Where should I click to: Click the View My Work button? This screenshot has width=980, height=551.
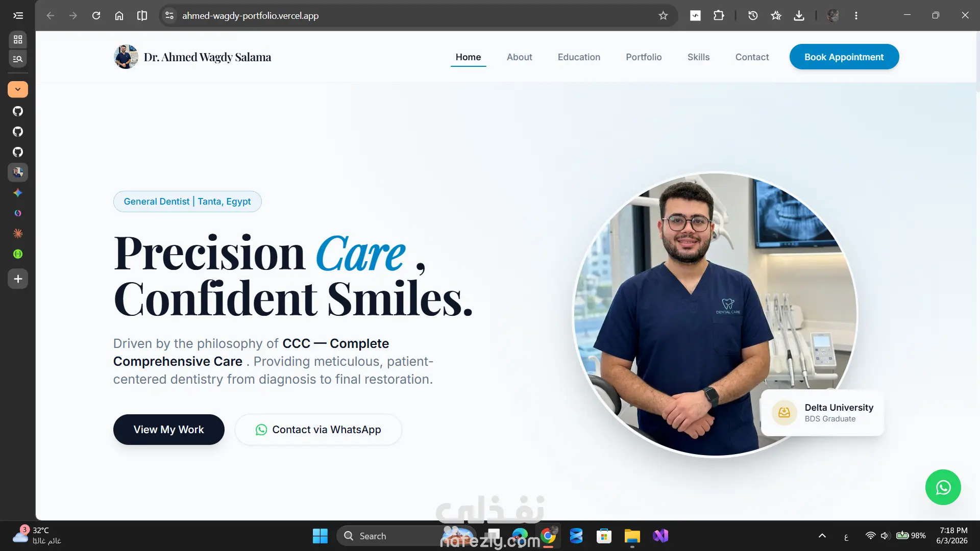click(x=169, y=430)
